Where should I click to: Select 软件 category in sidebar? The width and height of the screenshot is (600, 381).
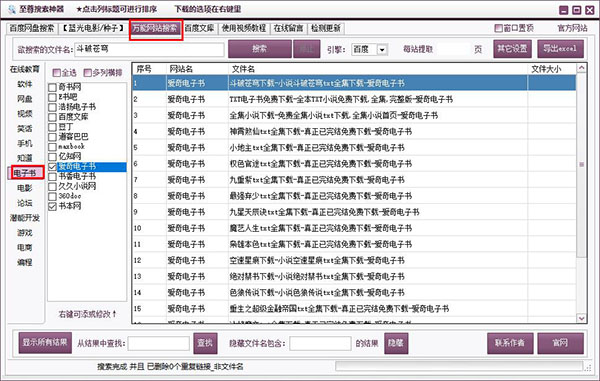[x=24, y=84]
